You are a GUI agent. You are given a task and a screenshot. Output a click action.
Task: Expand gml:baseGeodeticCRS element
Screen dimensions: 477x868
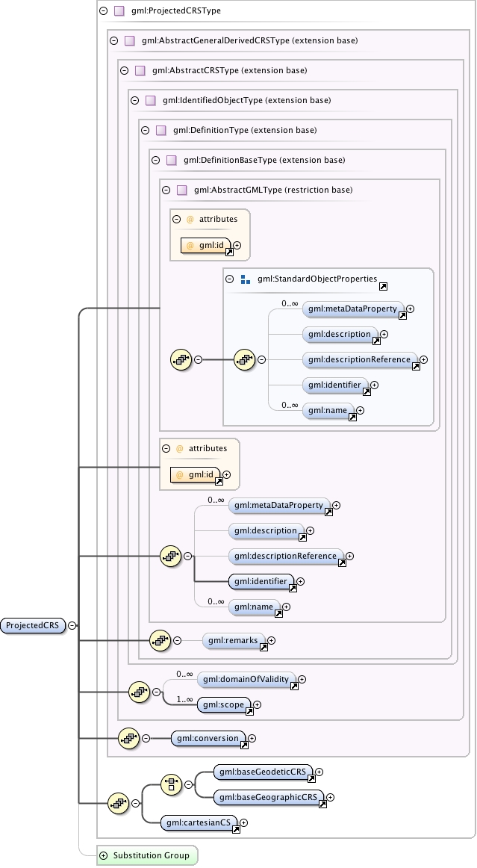[x=319, y=772]
